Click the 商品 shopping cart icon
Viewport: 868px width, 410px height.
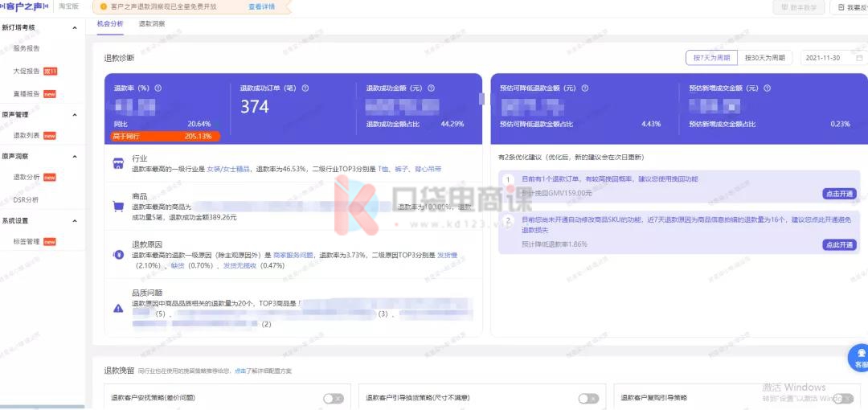click(118, 206)
